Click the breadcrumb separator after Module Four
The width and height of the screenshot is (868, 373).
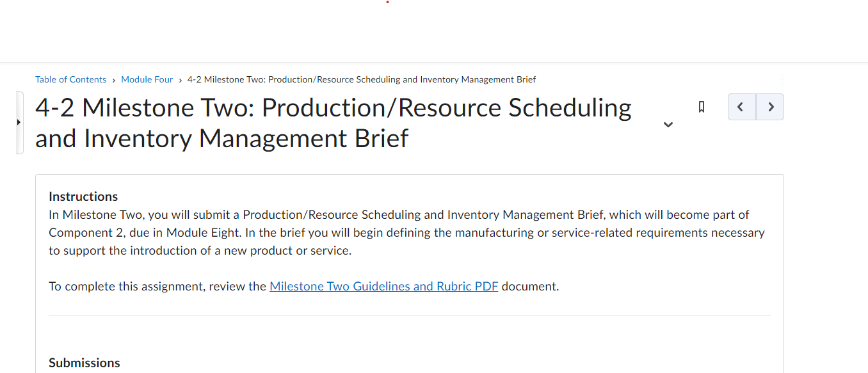point(181,80)
